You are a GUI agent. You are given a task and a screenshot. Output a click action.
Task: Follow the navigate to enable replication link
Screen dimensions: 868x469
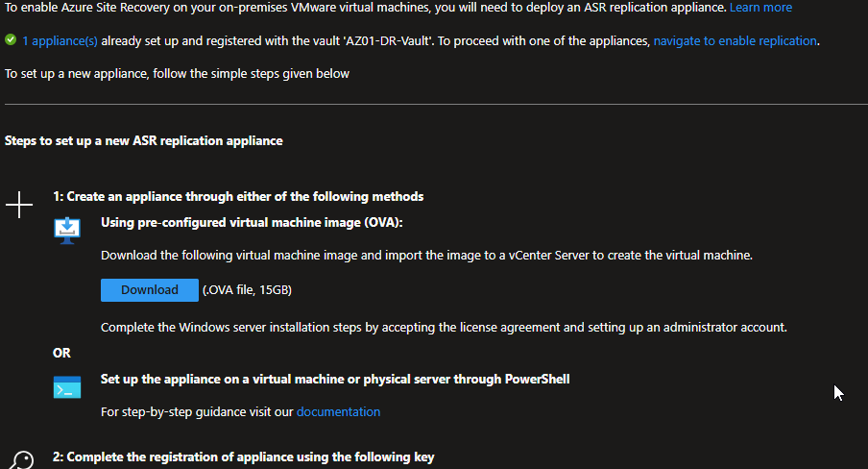click(735, 41)
